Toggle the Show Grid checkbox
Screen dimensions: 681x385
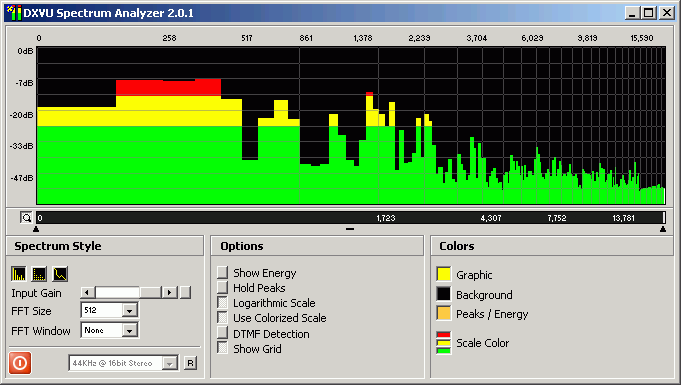(x=222, y=348)
